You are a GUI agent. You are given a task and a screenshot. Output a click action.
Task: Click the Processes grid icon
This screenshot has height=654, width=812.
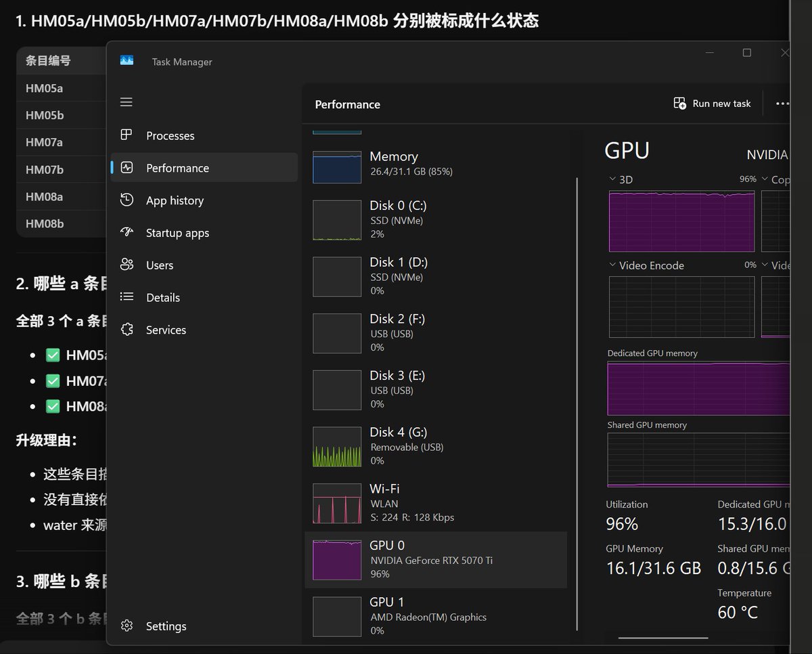tap(127, 135)
